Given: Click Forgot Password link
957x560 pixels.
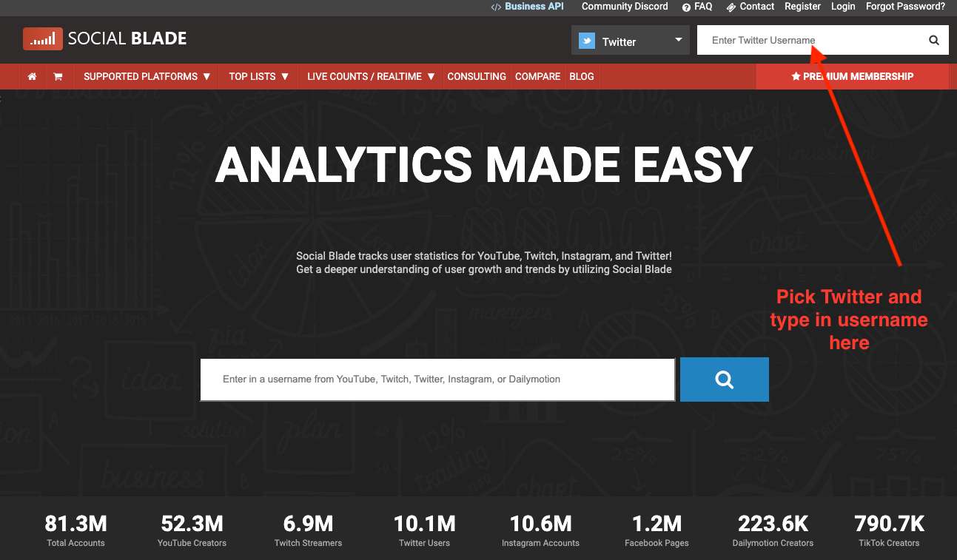Looking at the screenshot, I should [x=905, y=6].
